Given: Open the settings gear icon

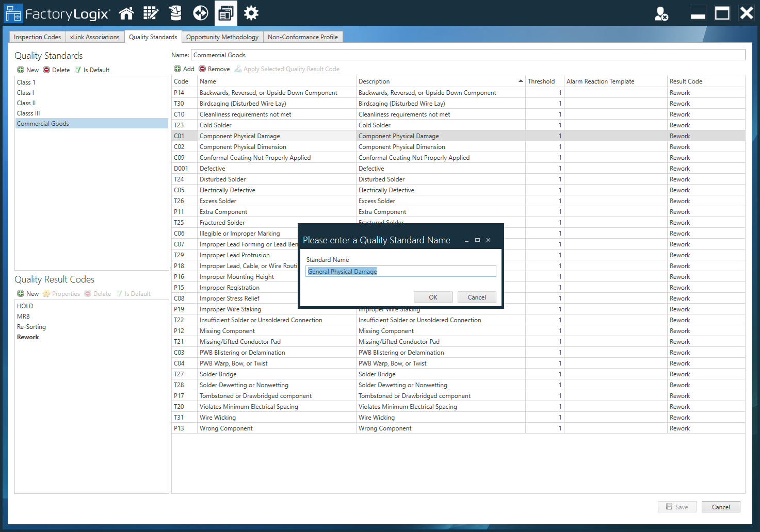Looking at the screenshot, I should (x=251, y=13).
